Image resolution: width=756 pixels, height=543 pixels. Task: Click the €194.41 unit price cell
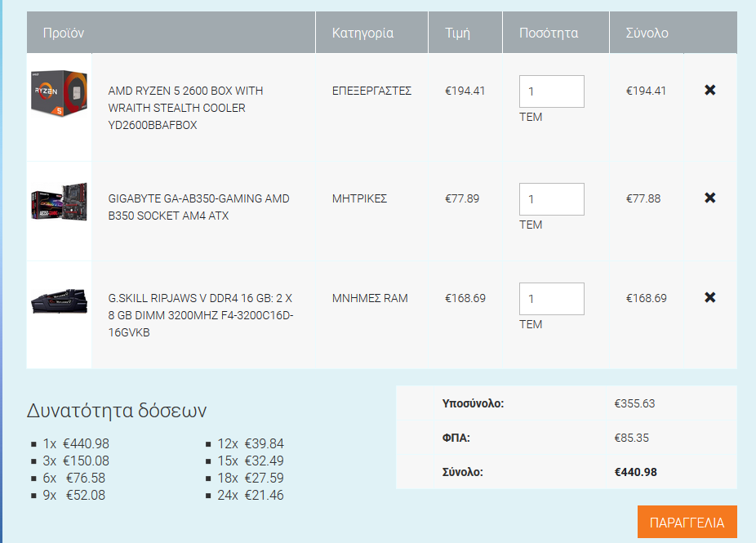point(465,91)
